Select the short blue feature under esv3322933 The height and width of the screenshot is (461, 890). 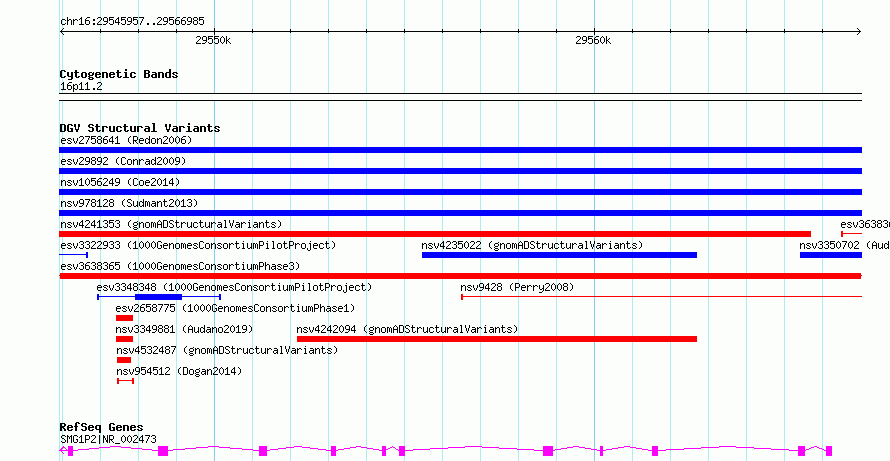pyautogui.click(x=73, y=255)
